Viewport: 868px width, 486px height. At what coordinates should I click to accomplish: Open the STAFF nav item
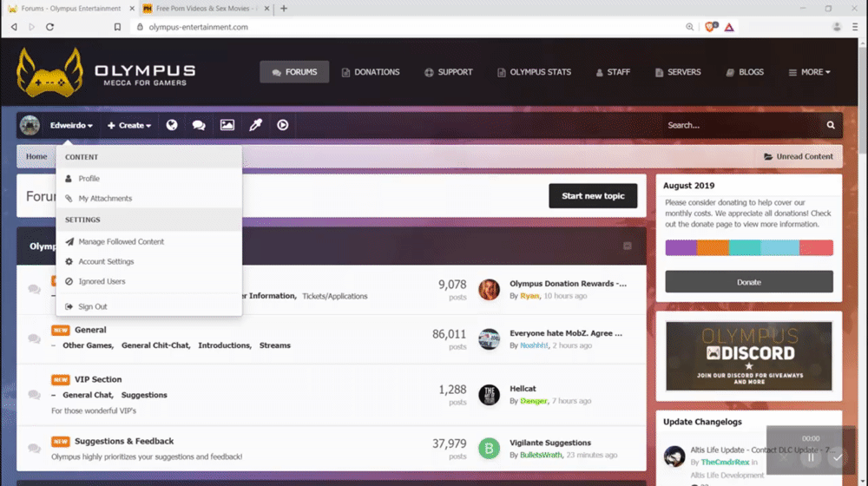[x=613, y=72]
